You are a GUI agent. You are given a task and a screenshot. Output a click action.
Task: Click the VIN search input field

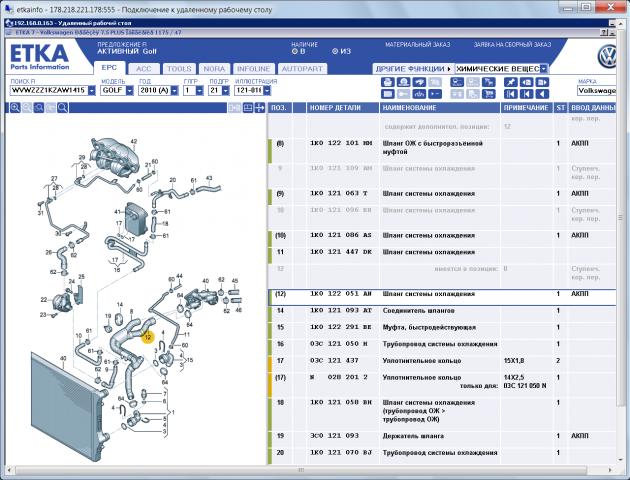49,90
